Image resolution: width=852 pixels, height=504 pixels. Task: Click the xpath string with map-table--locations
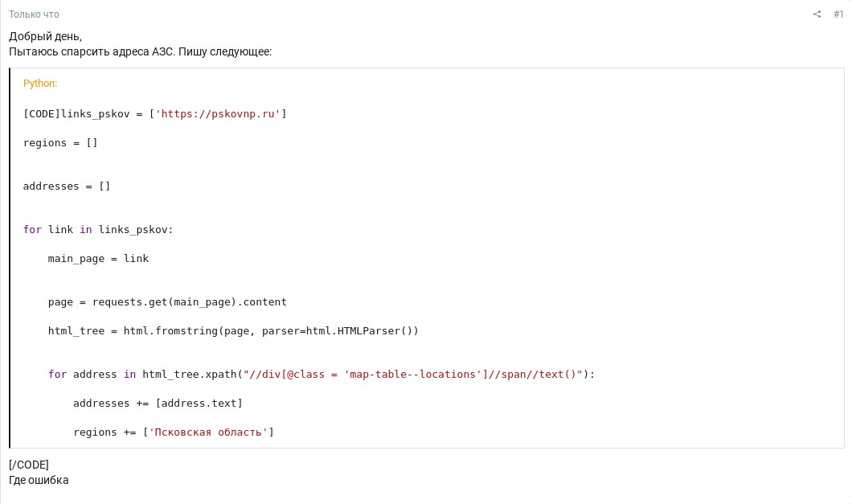point(413,375)
